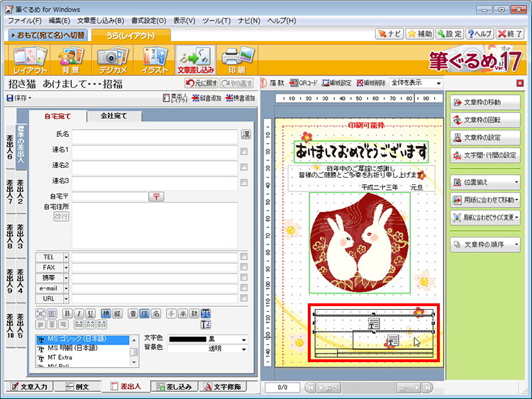Viewport: 532px width, 399px height.
Task: Open 用紙に合わせて移動 dropdown
Action: point(485,200)
